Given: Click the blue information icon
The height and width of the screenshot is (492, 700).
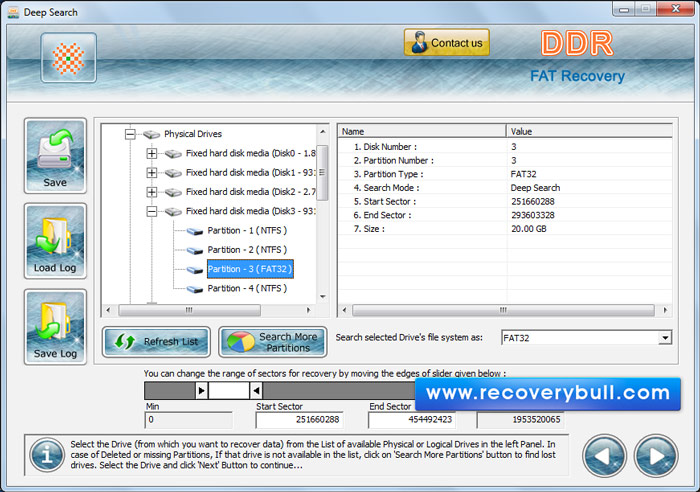Looking at the screenshot, I should tap(47, 455).
